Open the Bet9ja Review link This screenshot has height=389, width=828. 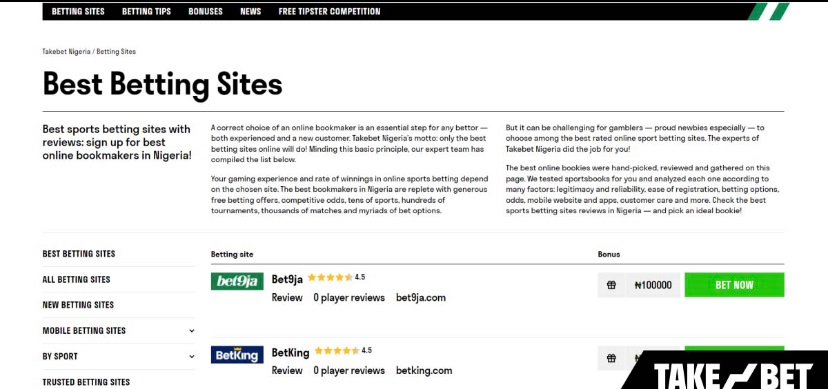[287, 298]
